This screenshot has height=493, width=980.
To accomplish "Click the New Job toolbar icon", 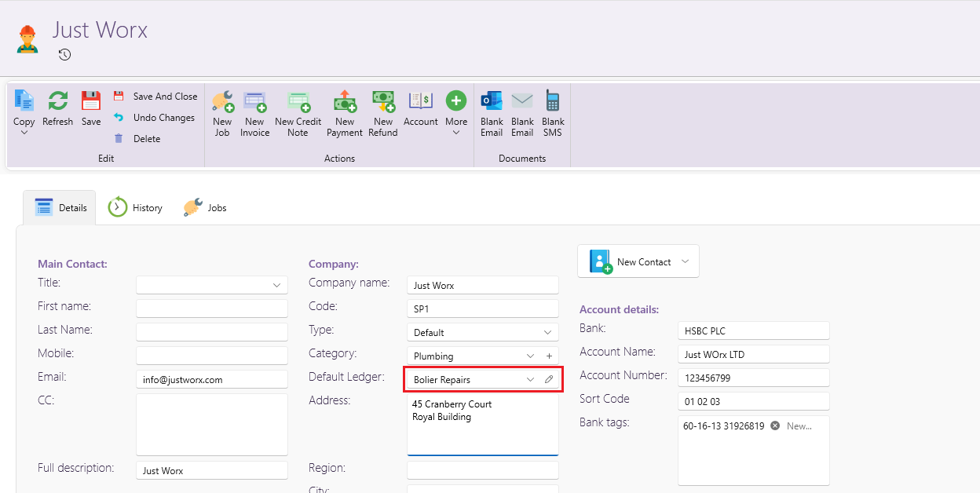I will 222,102.
